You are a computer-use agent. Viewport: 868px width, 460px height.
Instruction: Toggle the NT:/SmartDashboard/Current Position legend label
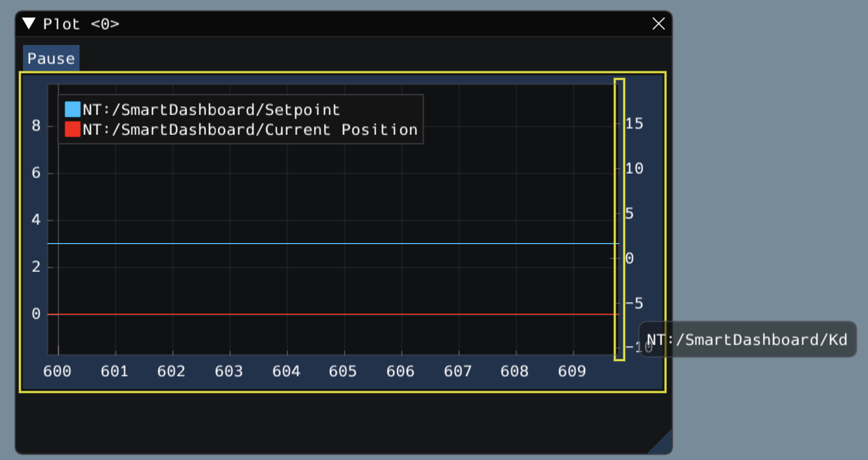250,130
